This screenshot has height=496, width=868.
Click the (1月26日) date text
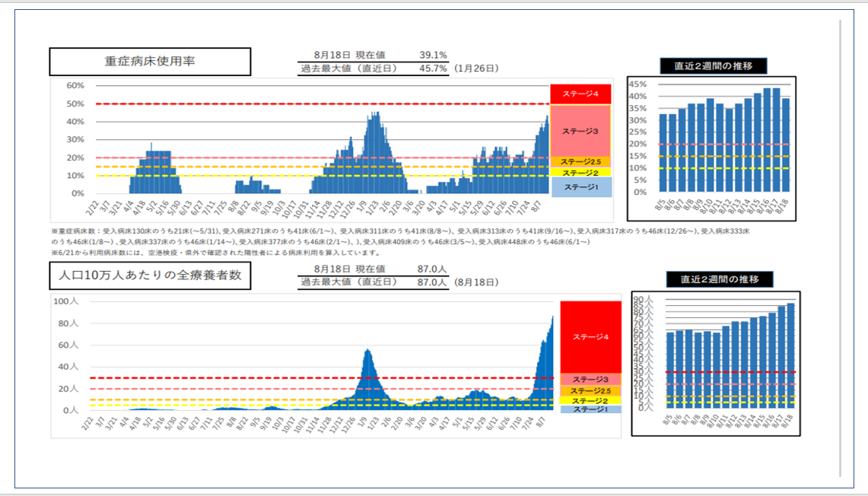[x=476, y=68]
